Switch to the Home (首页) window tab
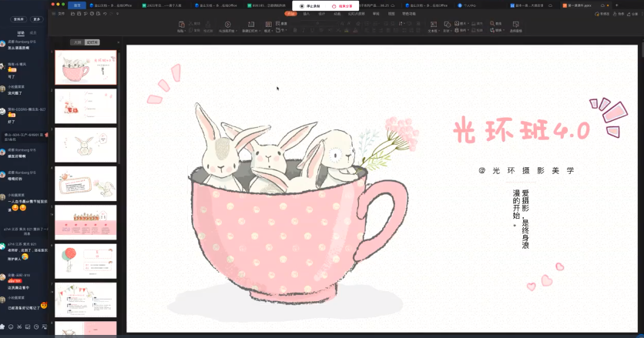Viewport: 644px width, 338px height. (x=77, y=5)
